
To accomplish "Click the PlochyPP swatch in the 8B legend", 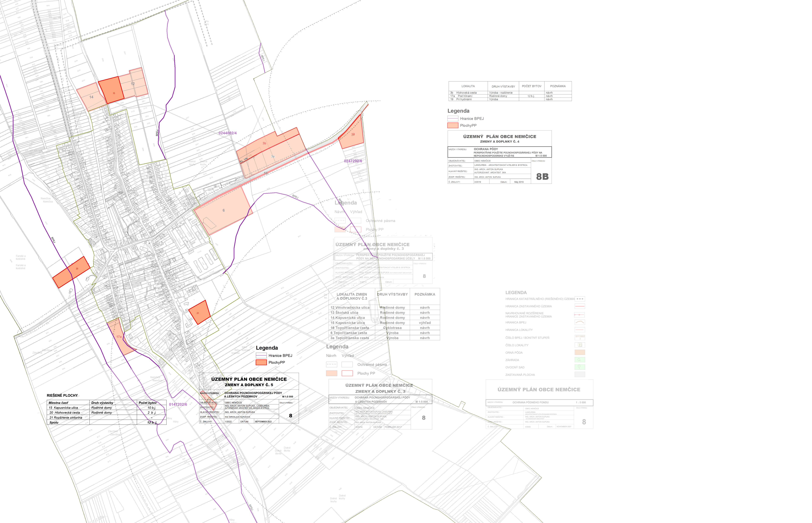I will point(453,125).
